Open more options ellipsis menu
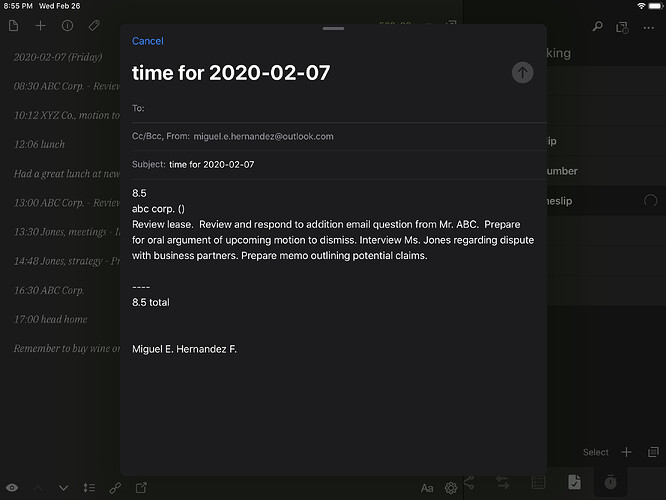 pyautogui.click(x=648, y=28)
